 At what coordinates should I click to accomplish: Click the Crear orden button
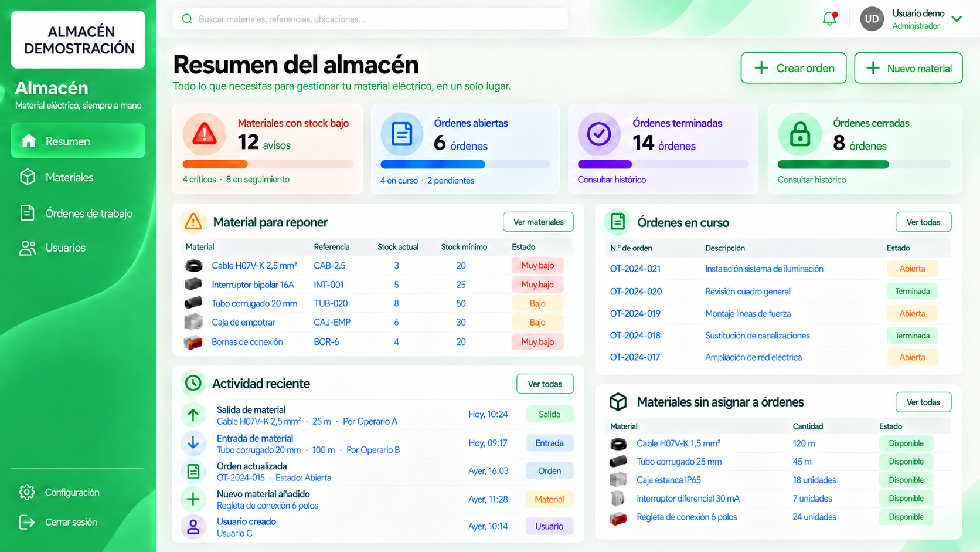tap(794, 68)
